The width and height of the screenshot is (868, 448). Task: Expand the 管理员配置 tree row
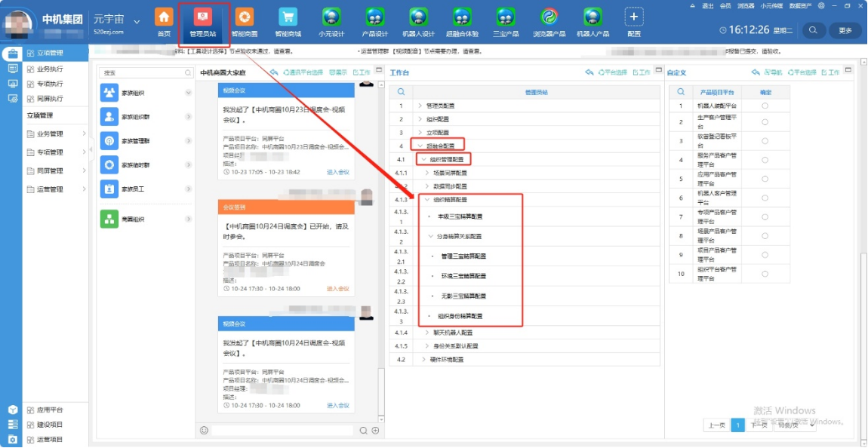[420, 106]
